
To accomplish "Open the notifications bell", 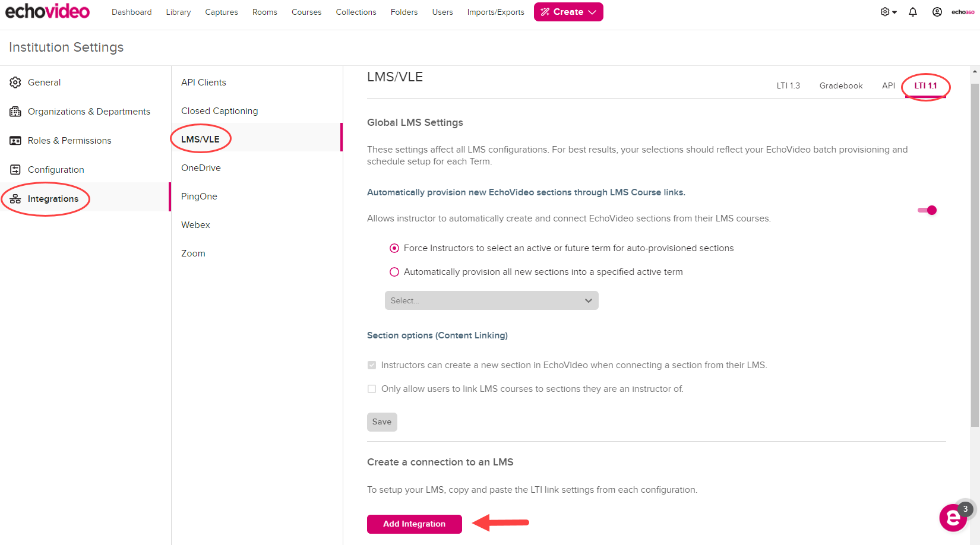I will (913, 12).
